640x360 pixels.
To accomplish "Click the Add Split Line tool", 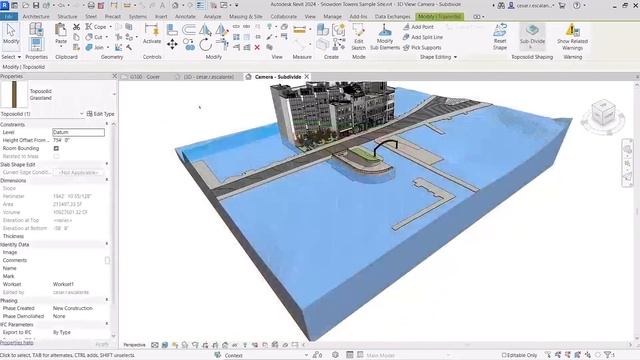I will tap(422, 37).
